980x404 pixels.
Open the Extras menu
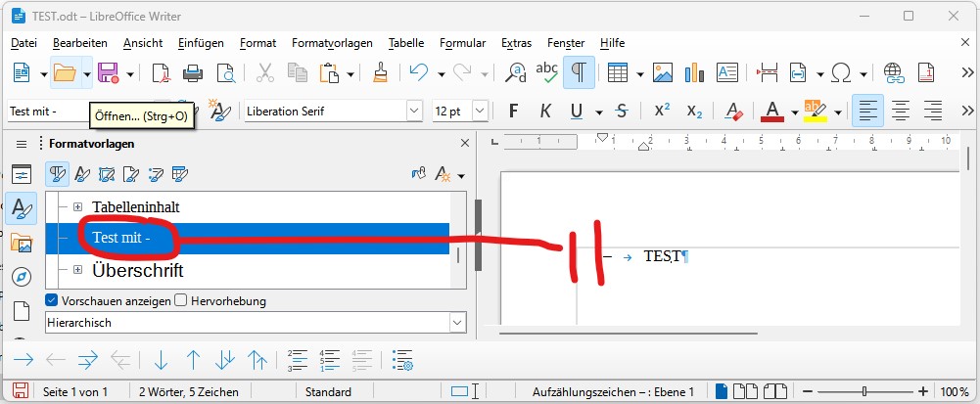516,43
